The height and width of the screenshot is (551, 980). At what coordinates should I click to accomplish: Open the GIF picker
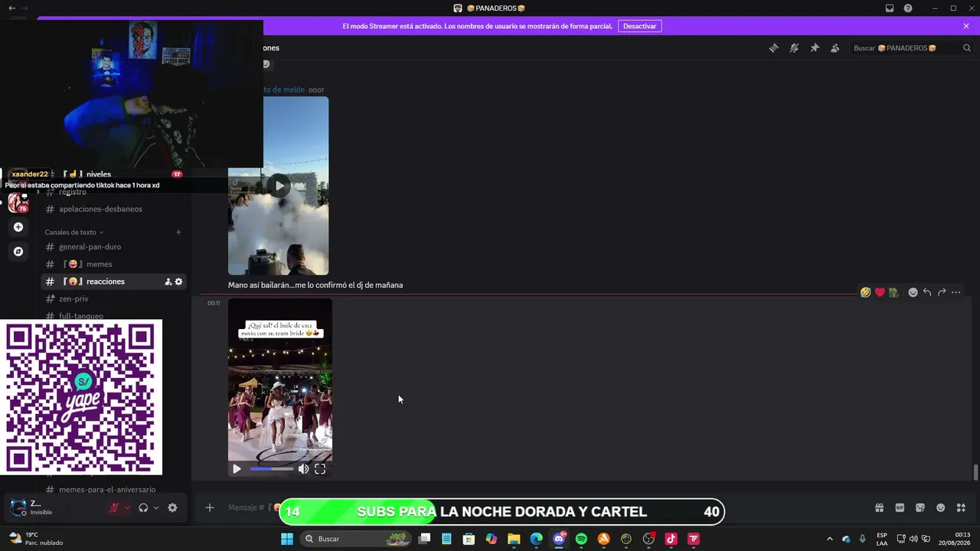click(x=900, y=507)
